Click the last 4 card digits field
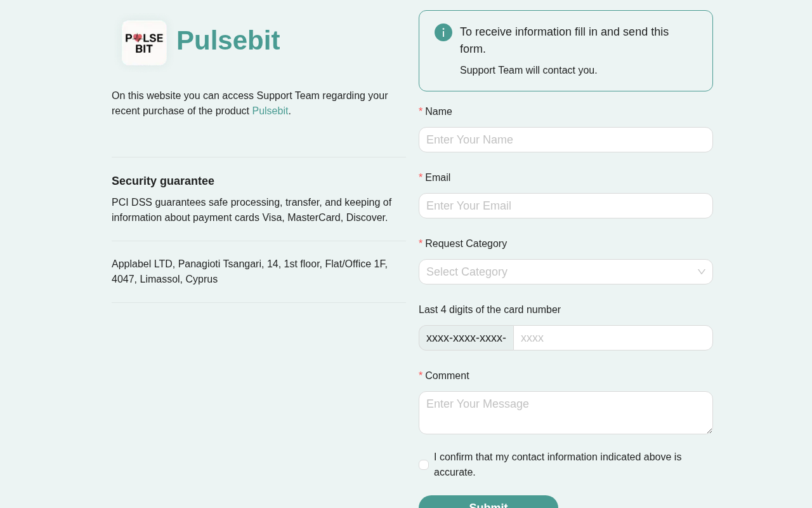This screenshot has width=812, height=508. pos(612,338)
